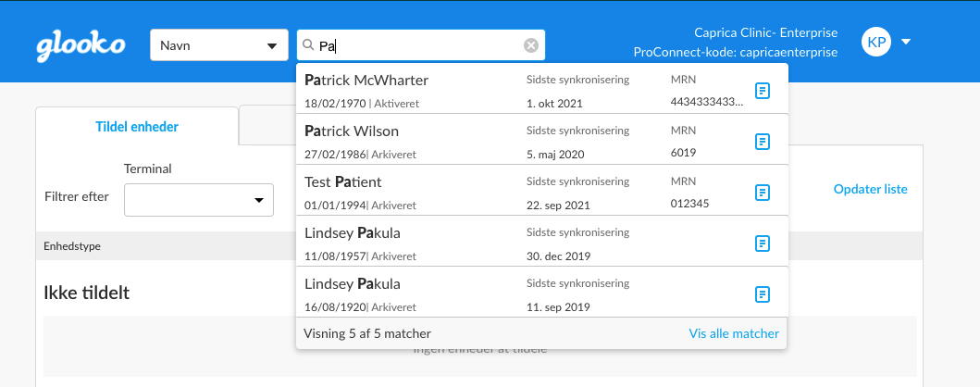980x387 pixels.
Task: Click the ProConnect-kode capricaenterprise text
Action: 736,52
